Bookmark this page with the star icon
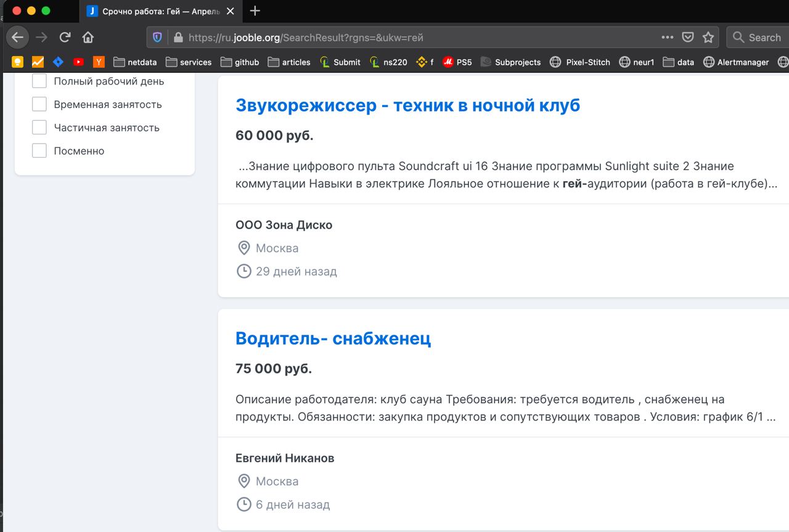The image size is (789, 532). [x=708, y=38]
